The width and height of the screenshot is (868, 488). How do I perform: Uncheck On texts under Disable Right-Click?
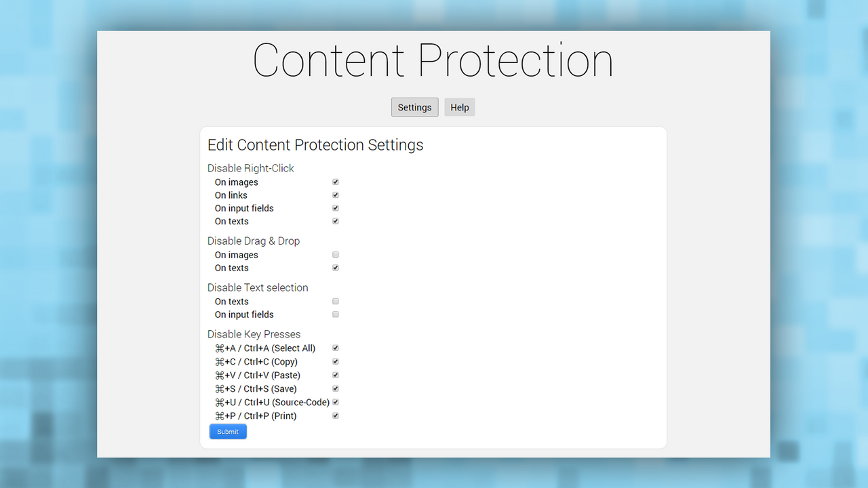[335, 221]
